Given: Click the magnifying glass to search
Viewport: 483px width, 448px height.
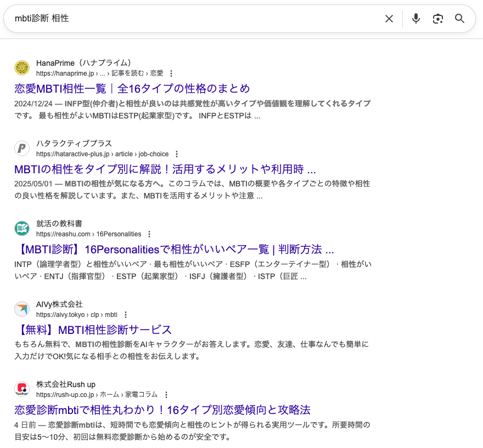Looking at the screenshot, I should (459, 19).
